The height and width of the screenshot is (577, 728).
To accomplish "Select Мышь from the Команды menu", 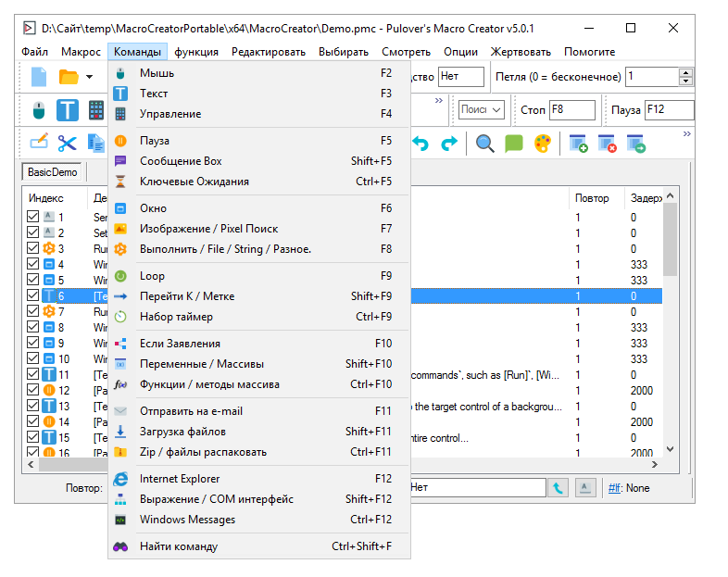I will point(259,73).
